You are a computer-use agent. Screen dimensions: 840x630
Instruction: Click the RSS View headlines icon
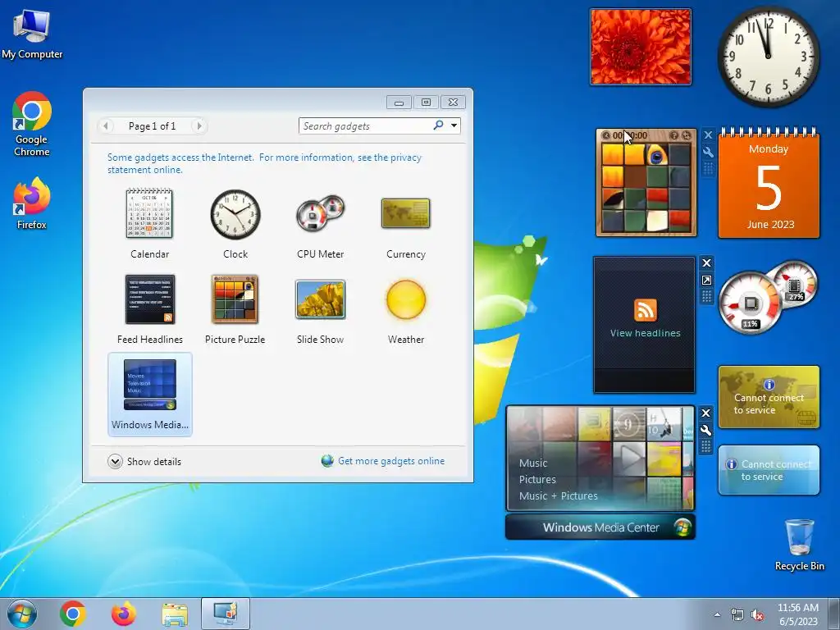tap(645, 310)
